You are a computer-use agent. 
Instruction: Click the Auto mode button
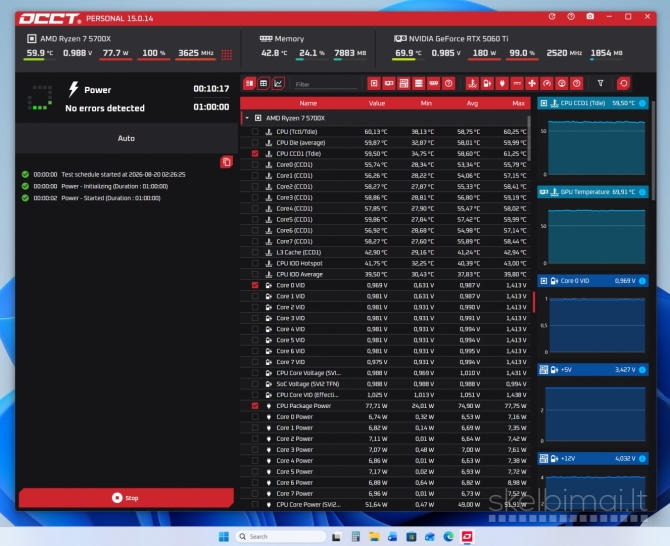click(x=126, y=138)
